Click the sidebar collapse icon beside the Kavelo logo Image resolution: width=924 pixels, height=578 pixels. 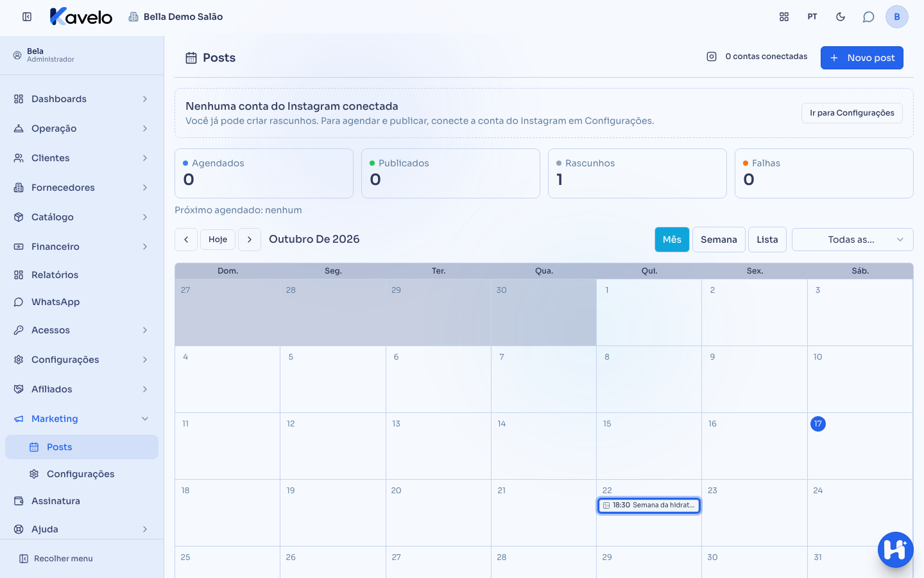tap(27, 17)
